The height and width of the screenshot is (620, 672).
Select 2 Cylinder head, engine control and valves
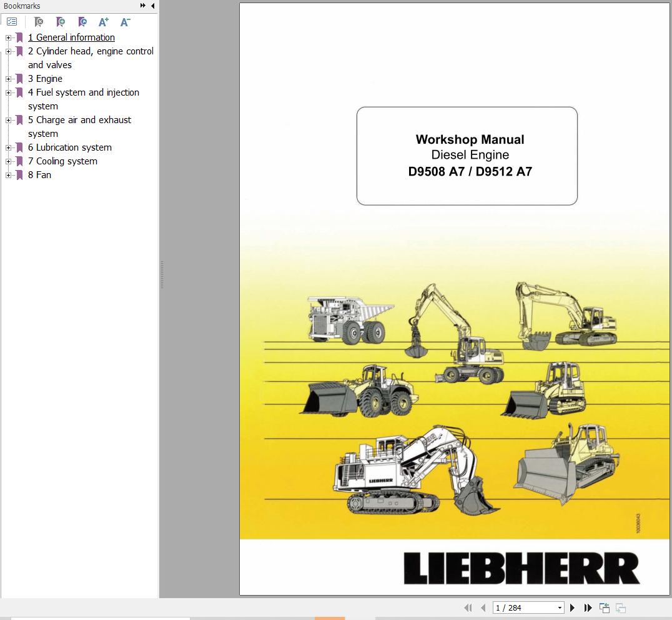pyautogui.click(x=91, y=58)
